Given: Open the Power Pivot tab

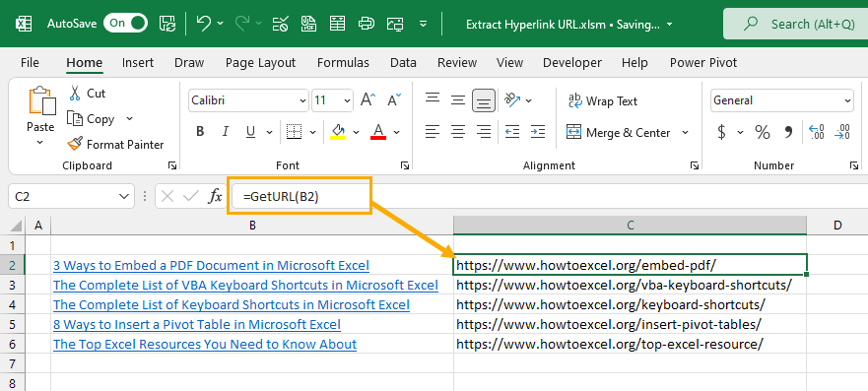Looking at the screenshot, I should point(703,62).
